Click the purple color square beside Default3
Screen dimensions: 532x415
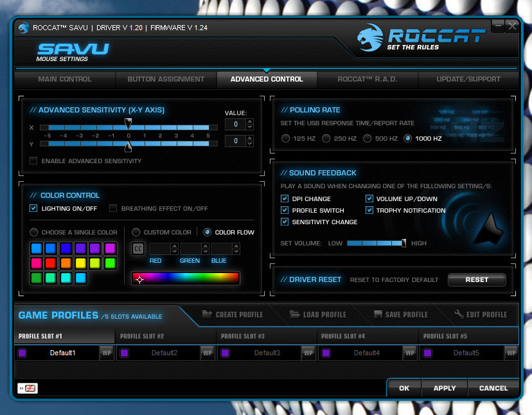pos(225,353)
